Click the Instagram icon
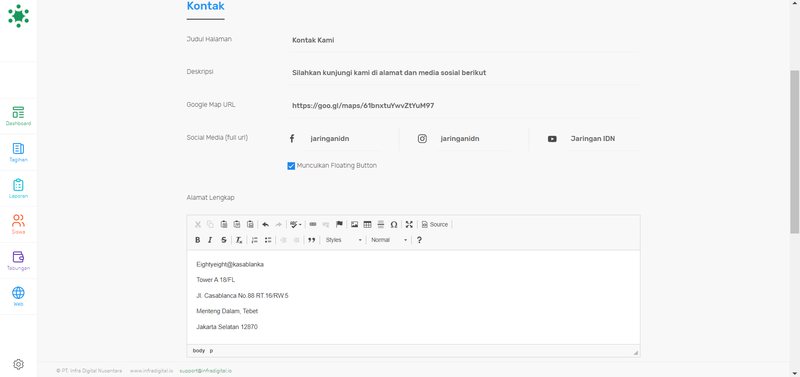Viewport: 800px width, 377px height. 422,139
